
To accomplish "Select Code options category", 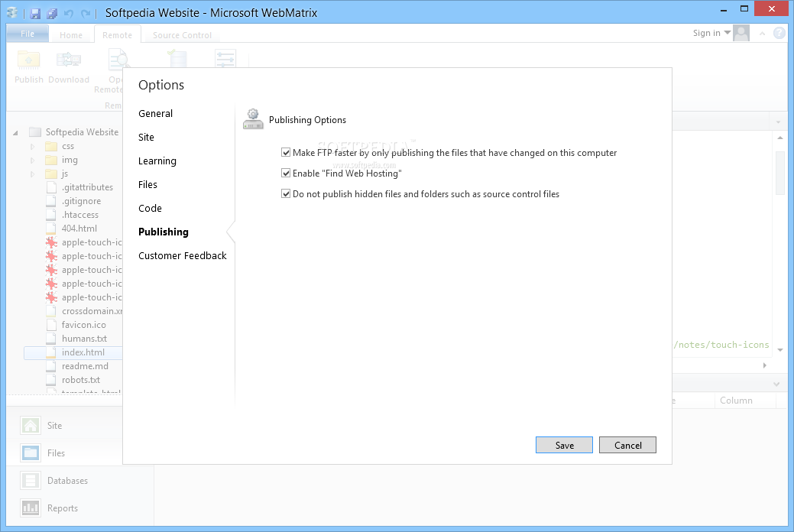I will pyautogui.click(x=150, y=208).
